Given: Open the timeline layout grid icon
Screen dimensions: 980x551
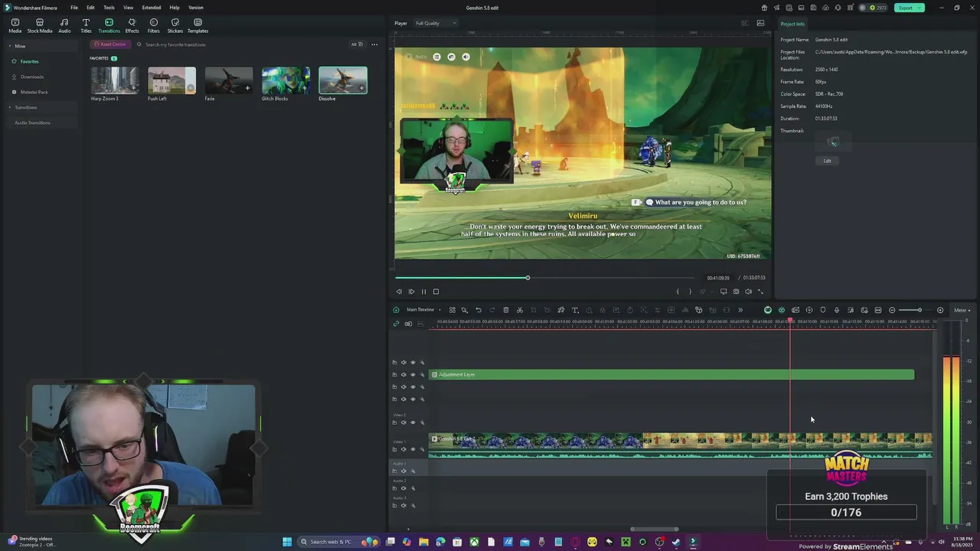Looking at the screenshot, I should pyautogui.click(x=452, y=310).
